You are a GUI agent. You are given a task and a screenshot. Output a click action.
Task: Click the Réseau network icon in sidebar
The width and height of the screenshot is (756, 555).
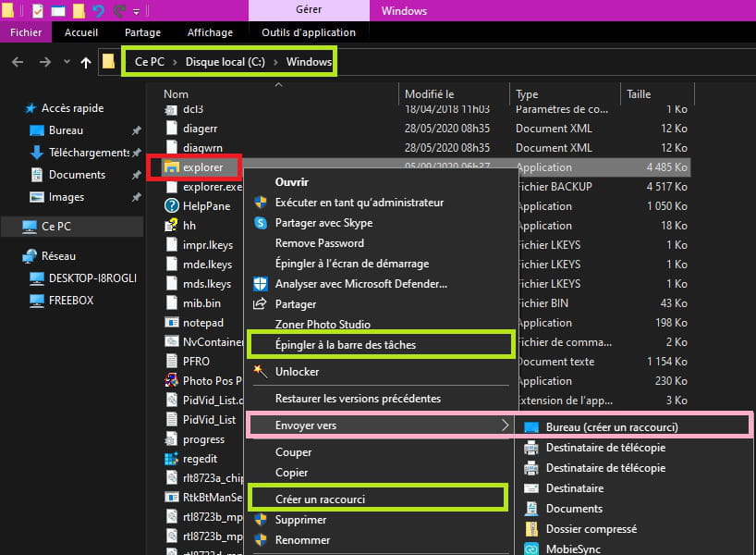(x=30, y=256)
